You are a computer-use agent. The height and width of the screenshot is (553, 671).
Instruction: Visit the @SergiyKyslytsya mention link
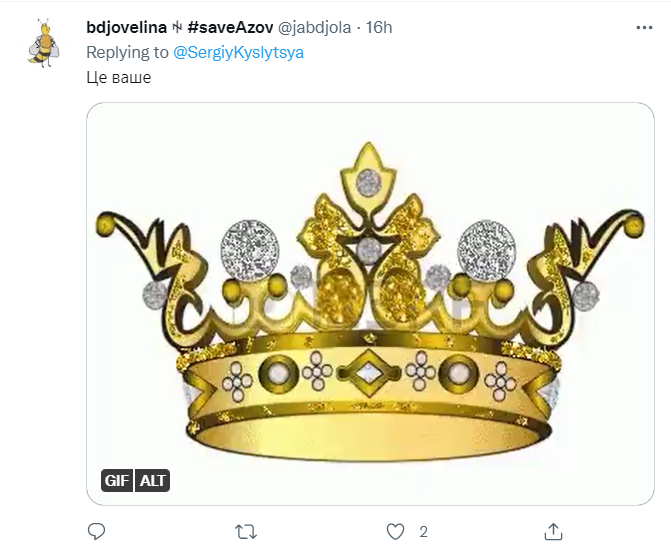238,53
